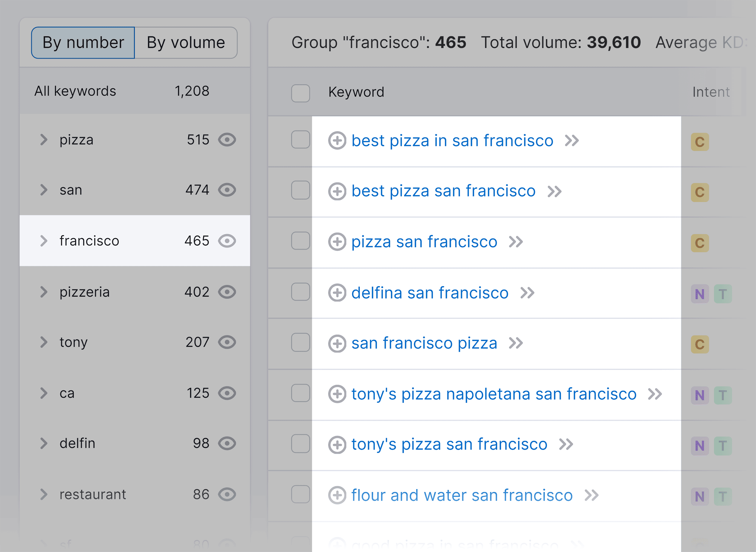Viewport: 756px width, 552px height.
Task: Click the C intent icon on best pizza in san francisco
Action: [700, 140]
